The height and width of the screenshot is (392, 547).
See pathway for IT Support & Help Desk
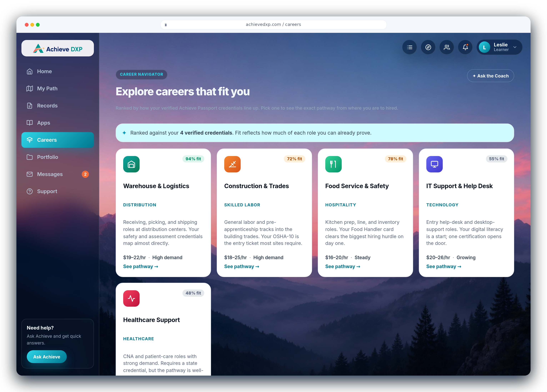pyautogui.click(x=444, y=266)
